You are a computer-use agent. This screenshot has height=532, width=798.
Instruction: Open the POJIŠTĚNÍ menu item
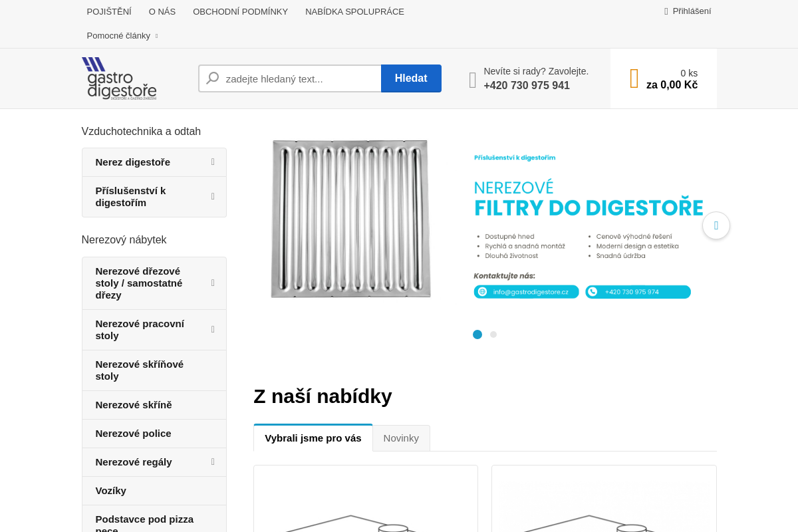(x=109, y=11)
